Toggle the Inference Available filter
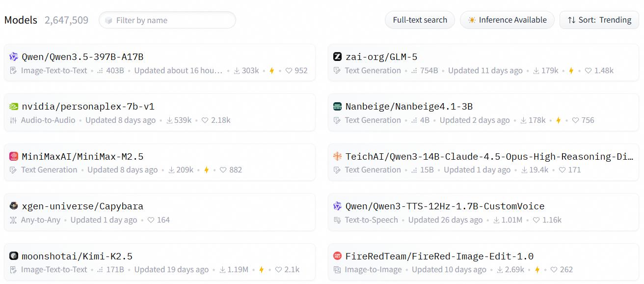This screenshot has height=284, width=644. tap(507, 20)
